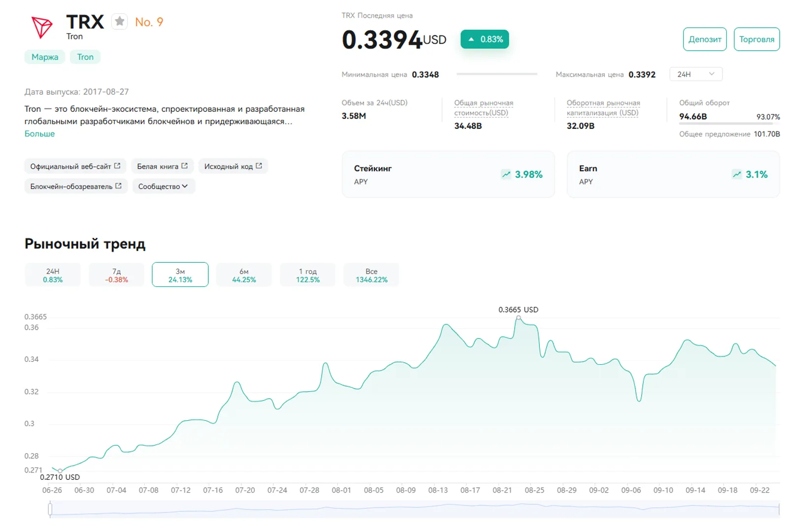Click the external link icon on Белая книга
This screenshot has width=788, height=532.
(x=184, y=166)
